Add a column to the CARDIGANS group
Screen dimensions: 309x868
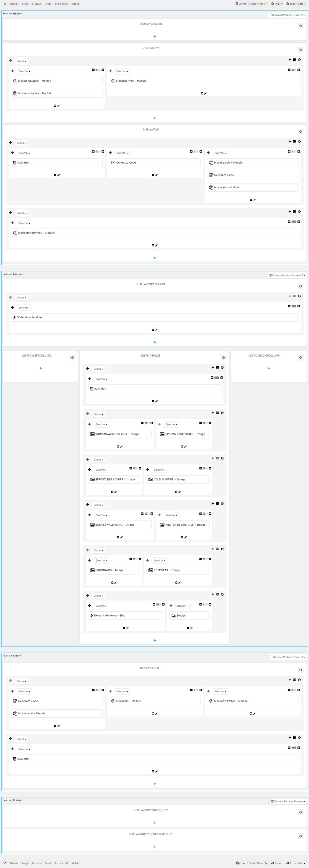pos(213,549)
